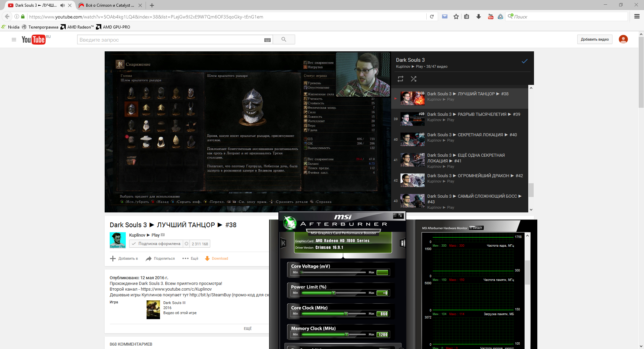
Task: Click the Share arrow icon
Action: coord(149,258)
